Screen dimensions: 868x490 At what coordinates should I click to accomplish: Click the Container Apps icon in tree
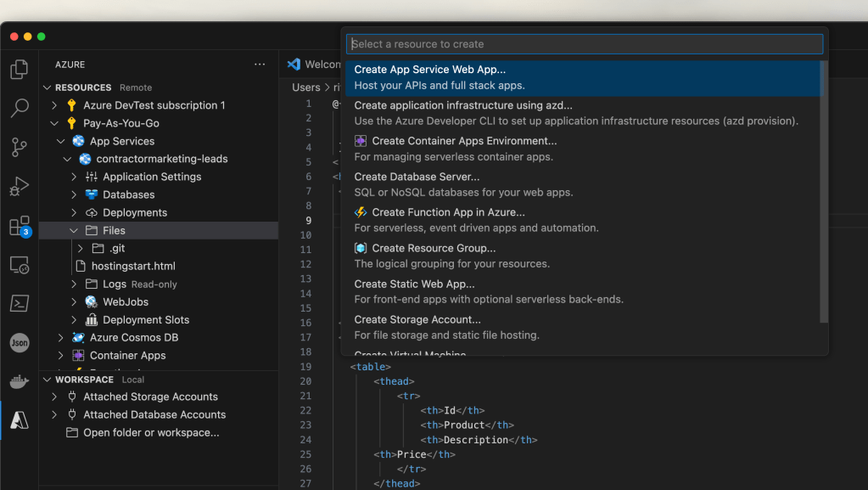(x=79, y=355)
